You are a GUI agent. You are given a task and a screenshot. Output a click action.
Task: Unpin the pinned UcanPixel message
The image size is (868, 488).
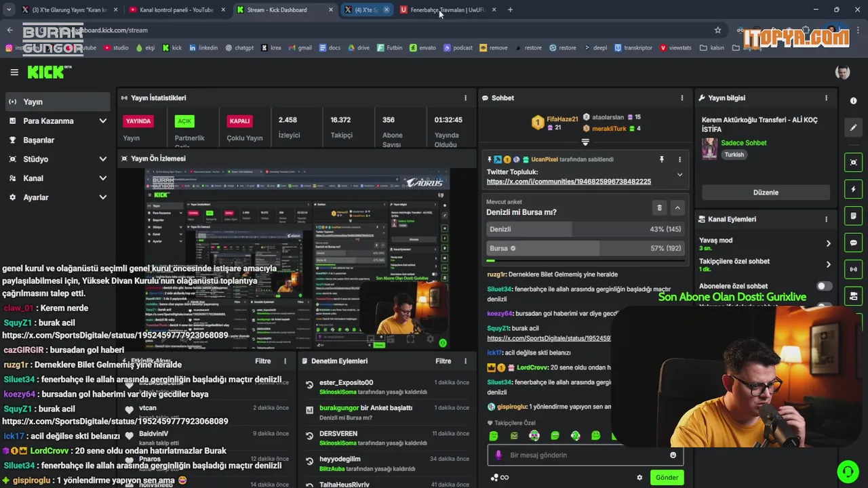pos(661,159)
